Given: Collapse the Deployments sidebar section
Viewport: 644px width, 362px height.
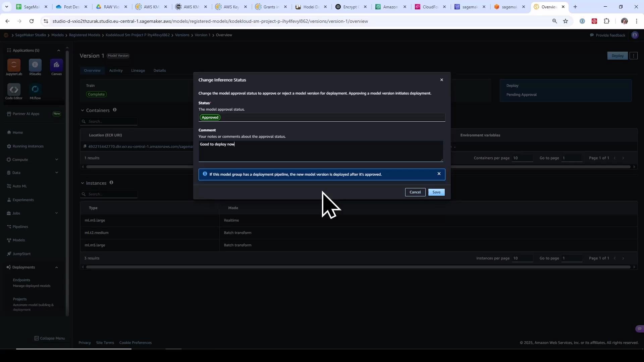Looking at the screenshot, I should [56, 267].
